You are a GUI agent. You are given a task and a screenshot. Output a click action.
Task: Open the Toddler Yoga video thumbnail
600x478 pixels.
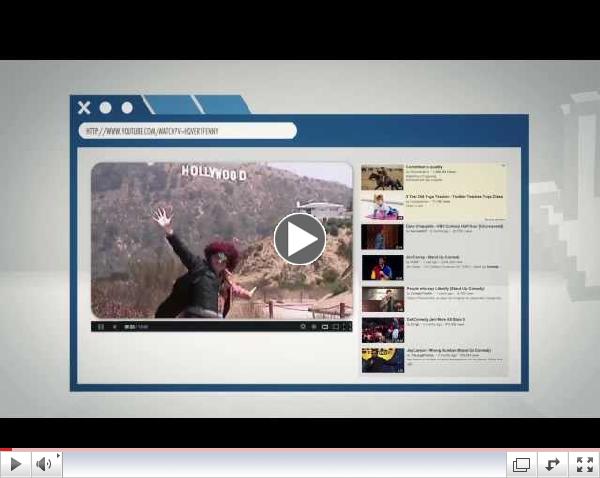coord(382,206)
